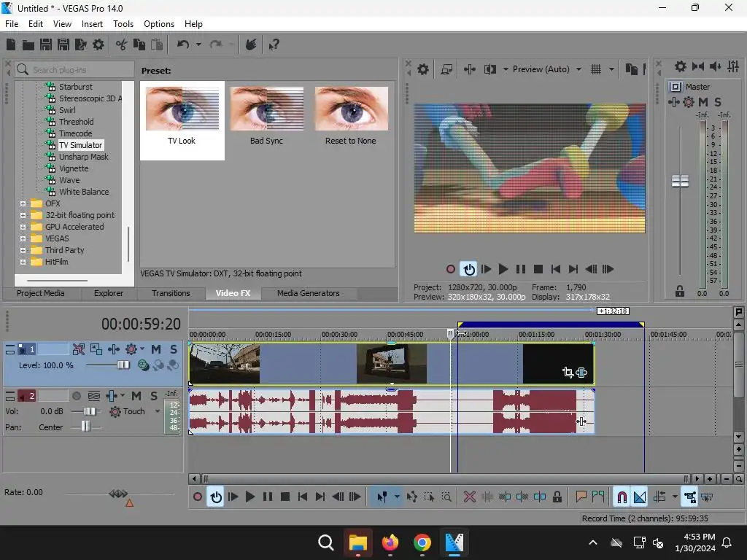This screenshot has width=747, height=560.
Task: Toggle Loop Playback in the timeline transport
Action: [x=216, y=497]
